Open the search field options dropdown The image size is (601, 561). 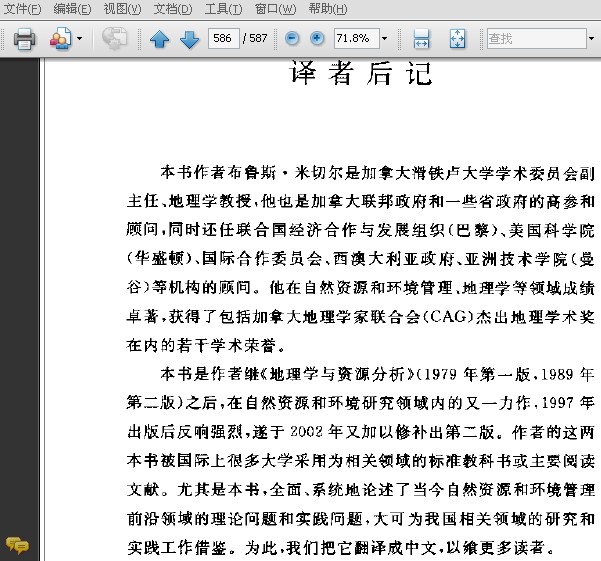(x=591, y=38)
